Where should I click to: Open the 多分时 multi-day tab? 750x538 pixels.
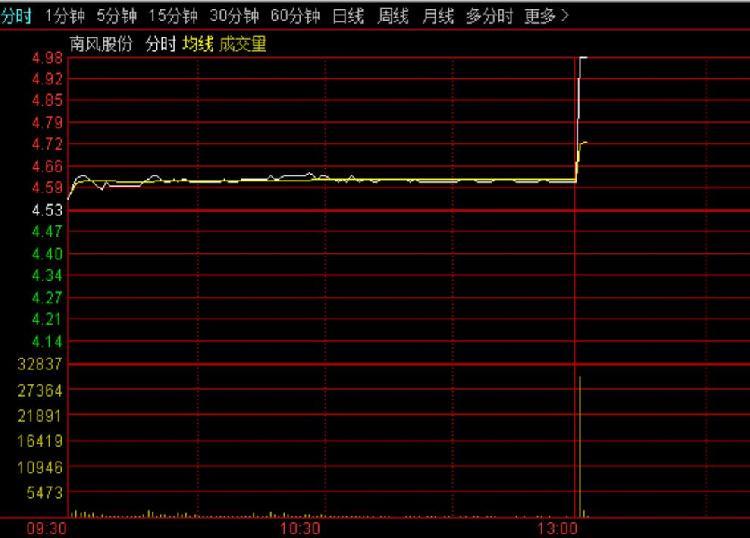[x=489, y=16]
